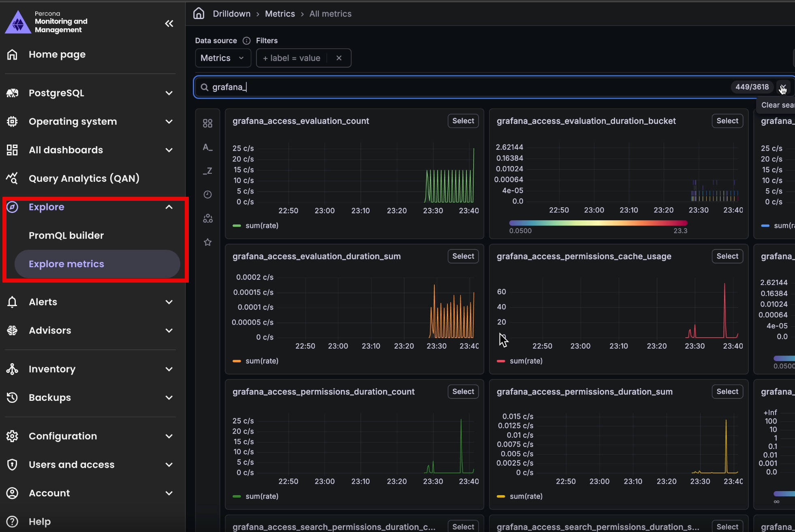Open Explore metrics menu item
The image size is (795, 532).
pos(97,264)
